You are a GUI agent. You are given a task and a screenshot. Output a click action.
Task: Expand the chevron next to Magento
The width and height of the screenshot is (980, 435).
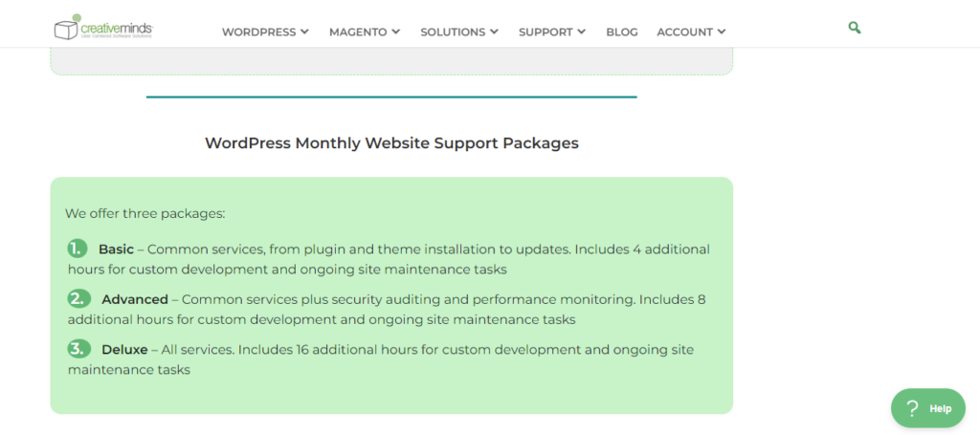coord(396,32)
